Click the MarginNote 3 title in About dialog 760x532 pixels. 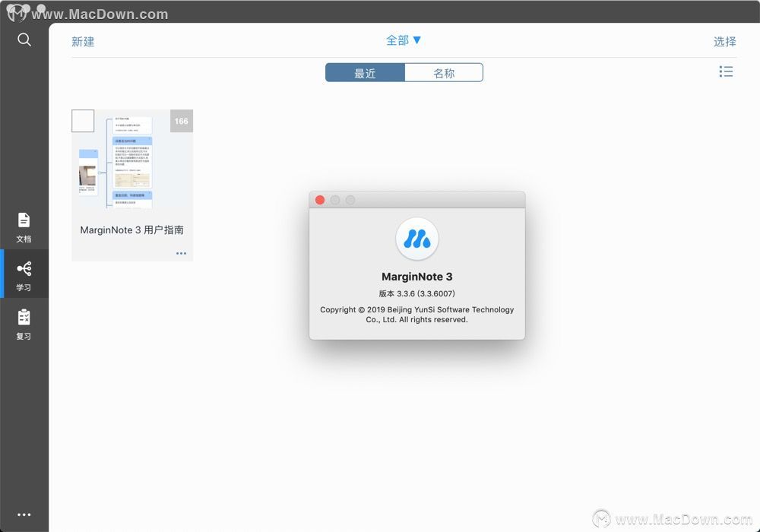416,277
